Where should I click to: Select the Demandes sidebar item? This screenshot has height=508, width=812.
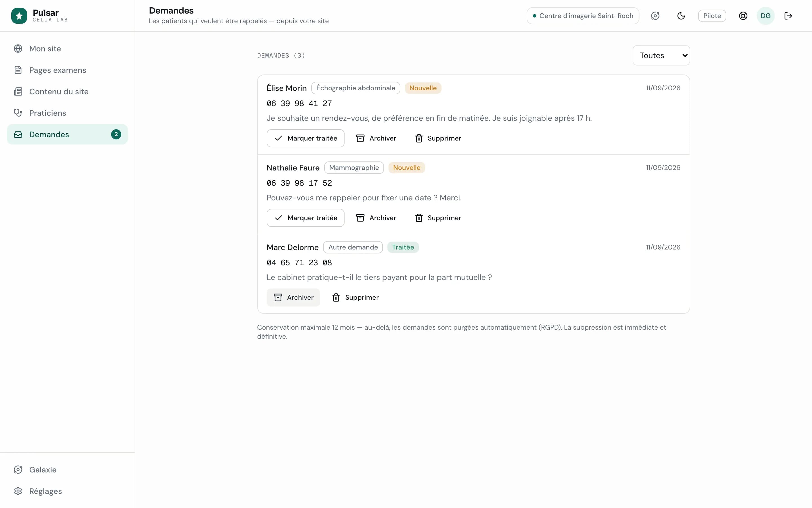coord(67,134)
